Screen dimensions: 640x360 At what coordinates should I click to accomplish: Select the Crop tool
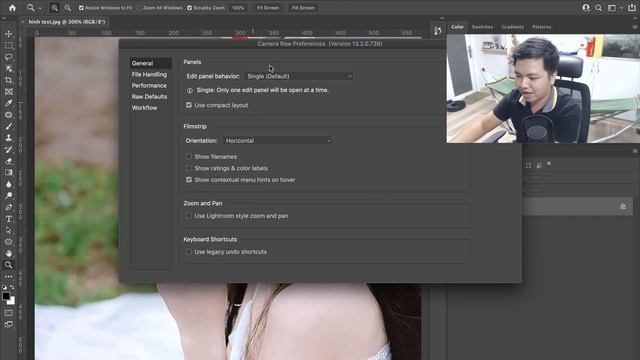9,80
